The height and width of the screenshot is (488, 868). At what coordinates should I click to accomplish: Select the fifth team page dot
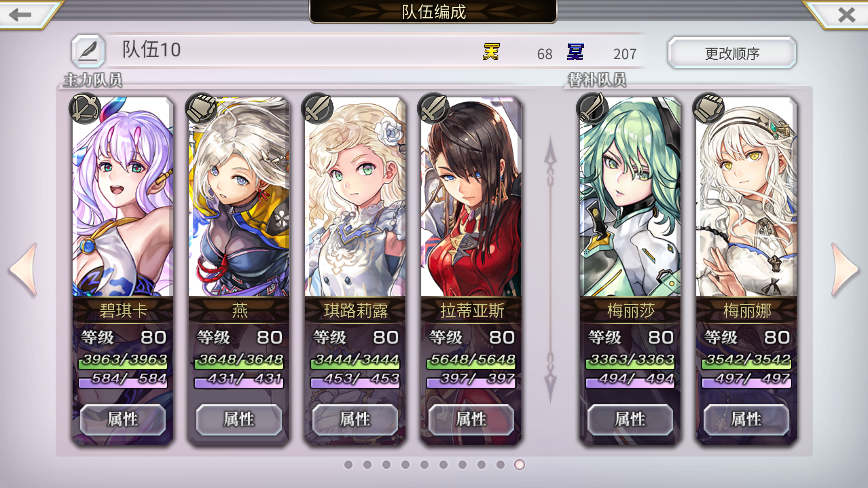click(x=425, y=465)
